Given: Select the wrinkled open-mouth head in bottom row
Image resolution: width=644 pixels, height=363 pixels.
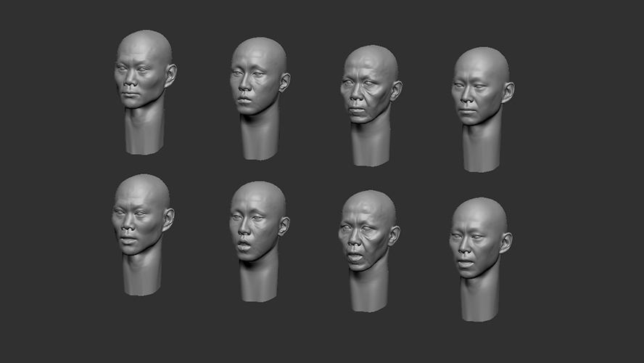Looking at the screenshot, I should point(368,250).
